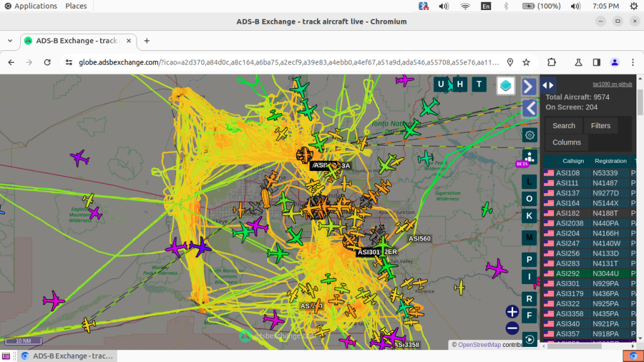Toggle the H map button

click(460, 85)
